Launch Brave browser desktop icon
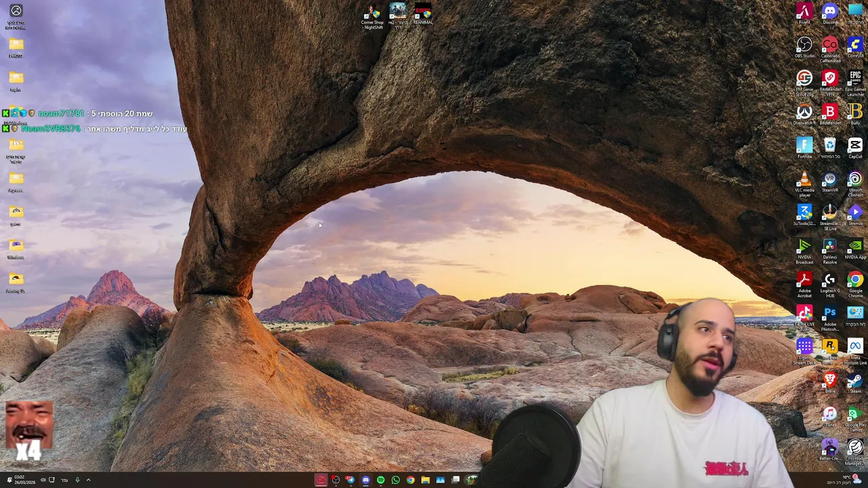 tap(830, 384)
